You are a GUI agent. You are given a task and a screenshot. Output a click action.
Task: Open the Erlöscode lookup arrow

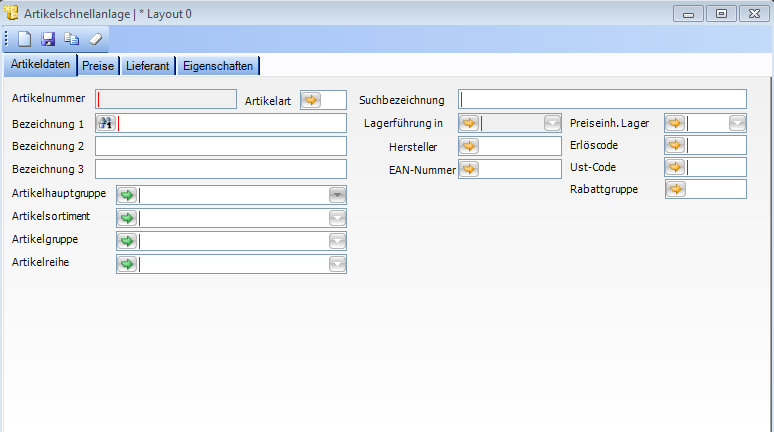(676, 146)
